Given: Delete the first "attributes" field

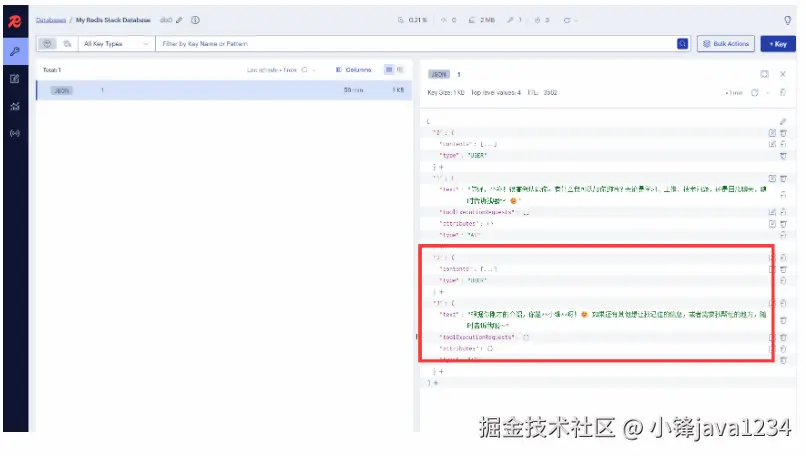Looking at the screenshot, I should (x=783, y=224).
